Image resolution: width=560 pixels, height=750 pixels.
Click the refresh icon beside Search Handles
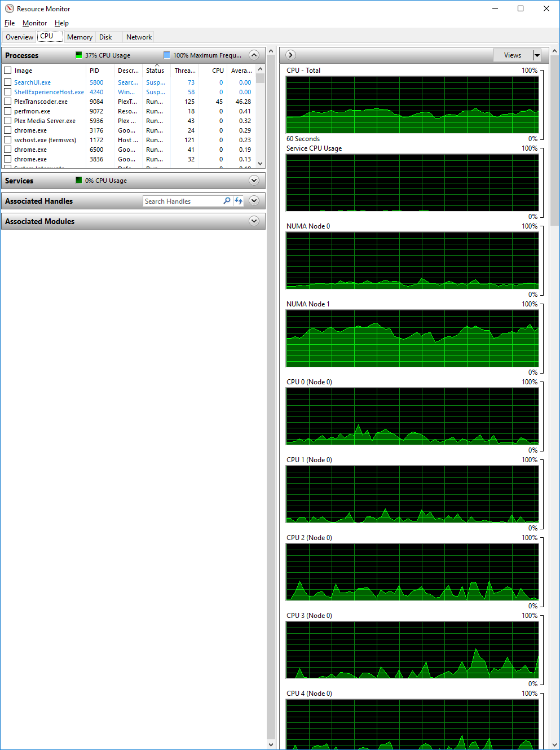click(x=239, y=201)
